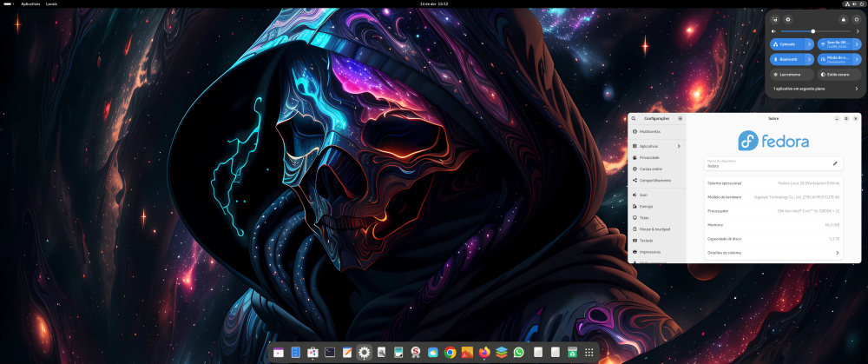The height and width of the screenshot is (364, 868).
Task: Click the Settings gear in the dock
Action: coord(365,352)
